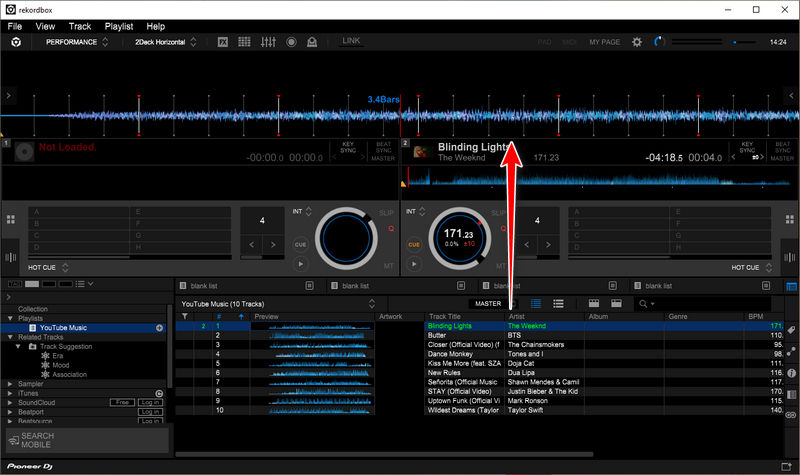This screenshot has width=800, height=475.
Task: Click the Blinding Lights artwork thumbnail
Action: (x=421, y=152)
